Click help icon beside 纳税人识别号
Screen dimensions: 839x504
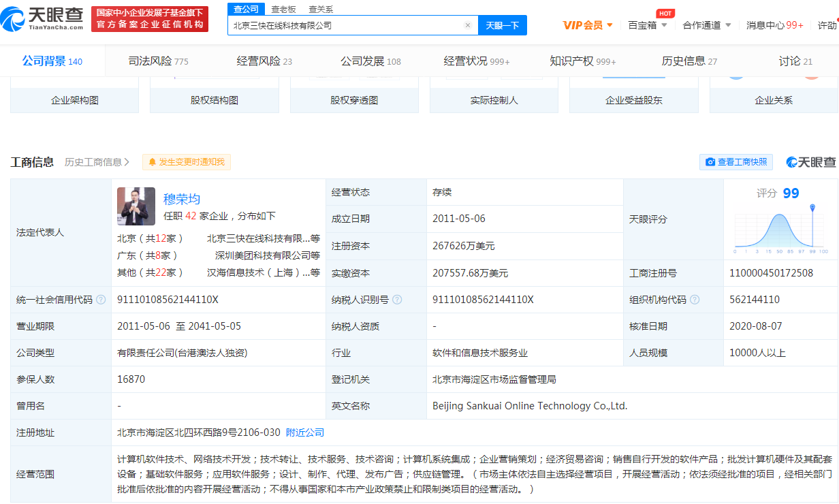(397, 300)
